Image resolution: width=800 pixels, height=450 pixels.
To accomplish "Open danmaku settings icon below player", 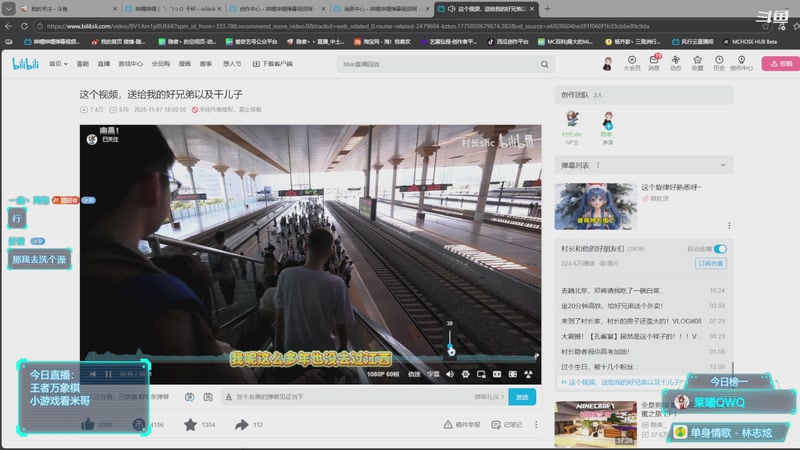I will tap(208, 397).
